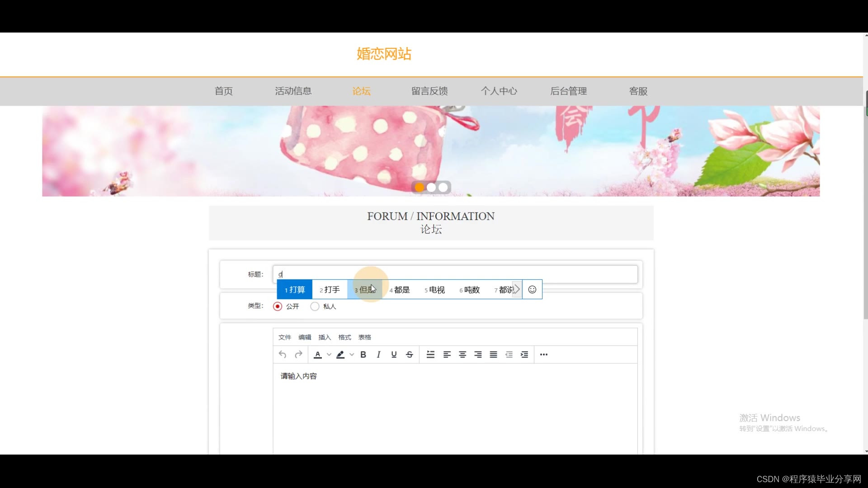868x488 pixels.
Task: Center align the editor text
Action: point(462,355)
